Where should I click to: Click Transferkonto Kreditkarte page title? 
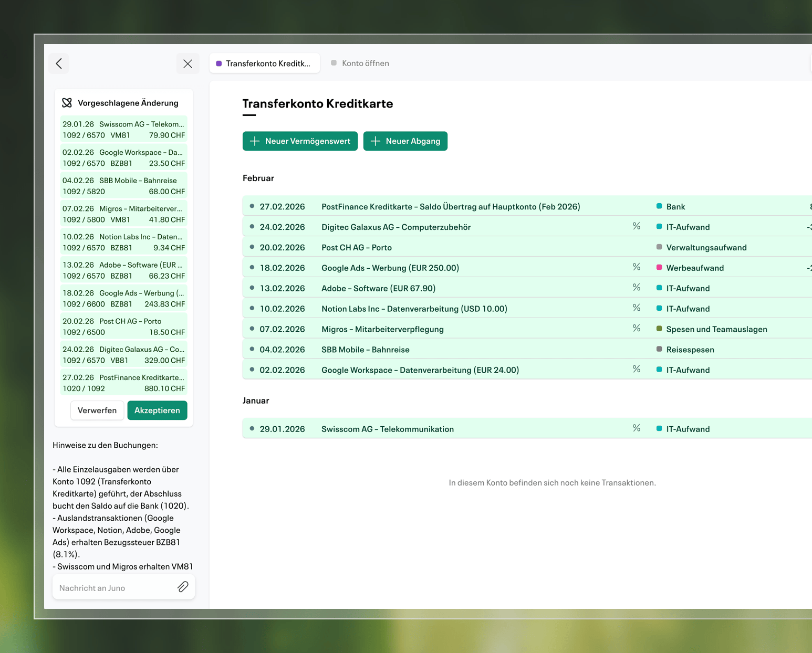pyautogui.click(x=318, y=103)
